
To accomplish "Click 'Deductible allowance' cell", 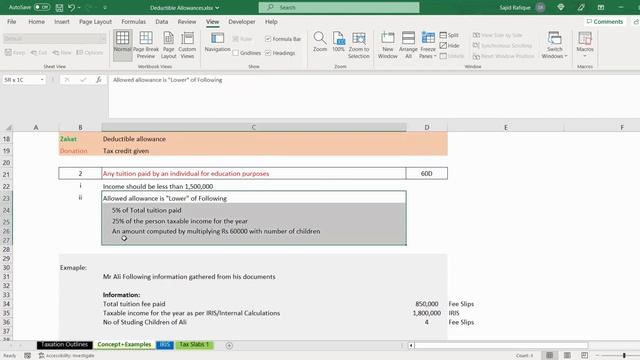I will (x=134, y=139).
